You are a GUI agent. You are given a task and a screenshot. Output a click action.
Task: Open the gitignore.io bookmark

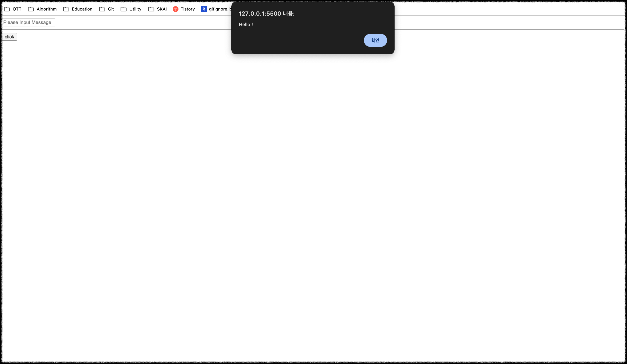point(216,9)
